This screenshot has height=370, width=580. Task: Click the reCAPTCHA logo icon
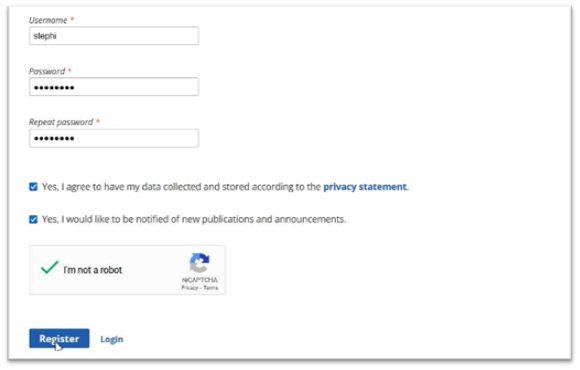pyautogui.click(x=200, y=263)
